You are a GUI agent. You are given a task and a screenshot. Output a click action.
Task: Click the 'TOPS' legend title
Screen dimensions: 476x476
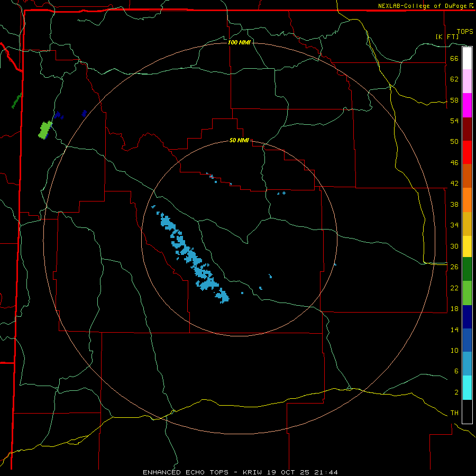[x=465, y=32]
